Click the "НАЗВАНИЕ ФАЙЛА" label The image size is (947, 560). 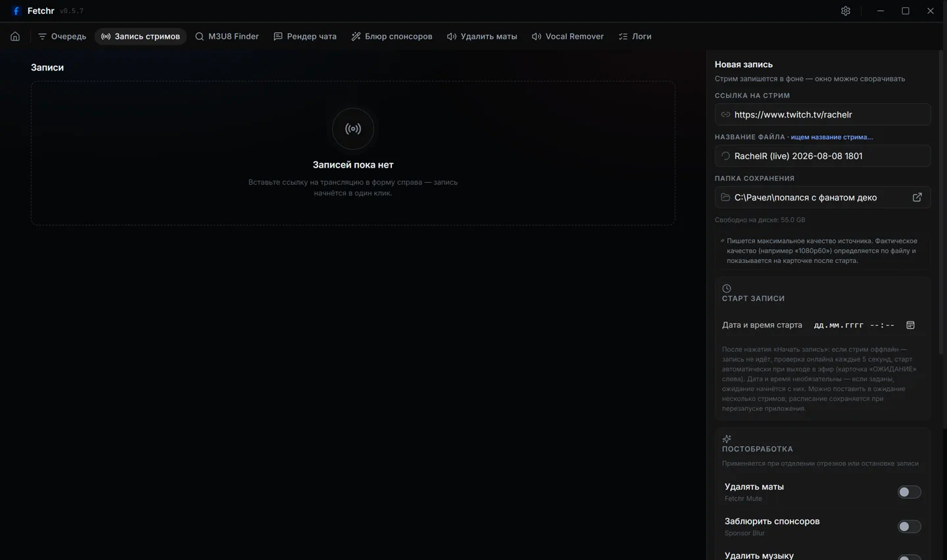pyautogui.click(x=750, y=137)
